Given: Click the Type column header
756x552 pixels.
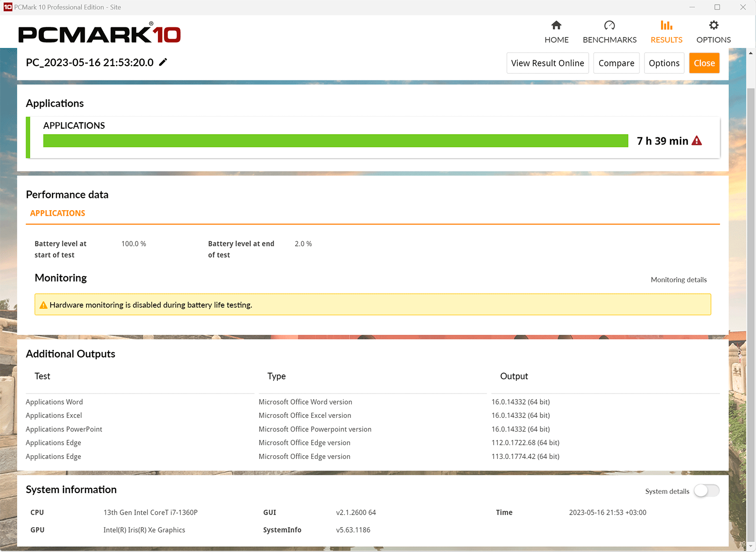Looking at the screenshot, I should (x=276, y=376).
